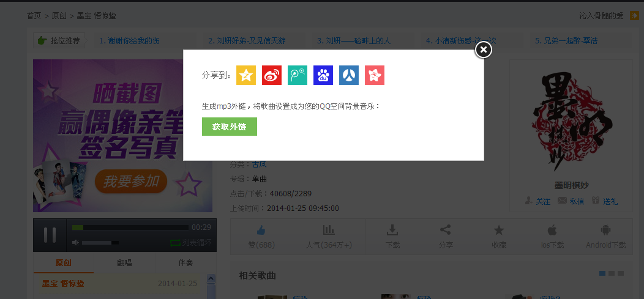Viewport: 644px width, 299px height.
Task: Share to Renren network
Action: [x=349, y=75]
